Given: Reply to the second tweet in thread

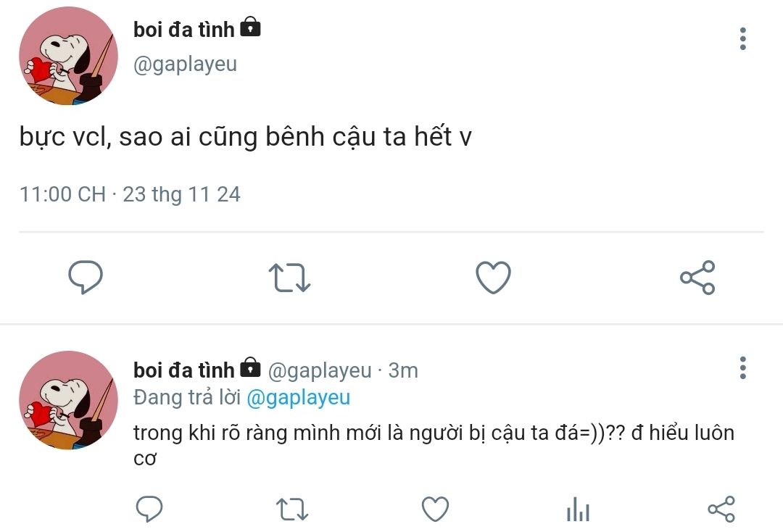Looking at the screenshot, I should [149, 509].
